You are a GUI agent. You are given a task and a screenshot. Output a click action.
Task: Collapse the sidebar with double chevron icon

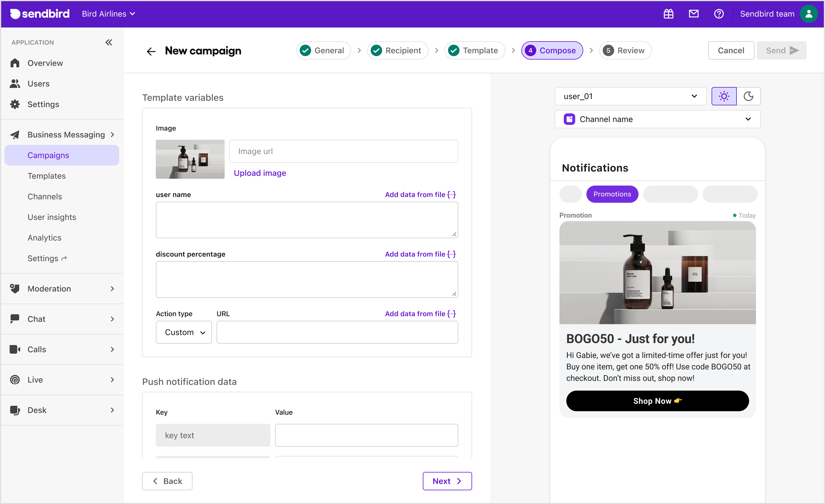click(109, 42)
